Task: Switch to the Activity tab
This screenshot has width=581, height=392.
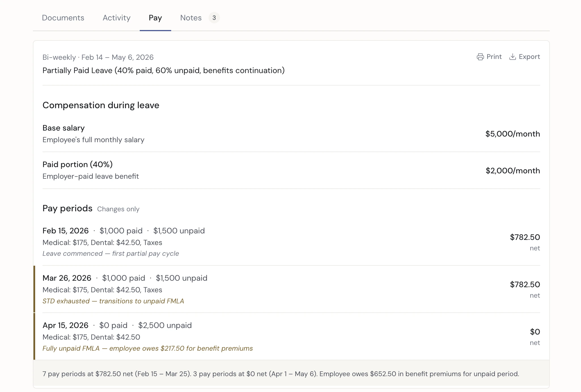Action: click(x=116, y=18)
